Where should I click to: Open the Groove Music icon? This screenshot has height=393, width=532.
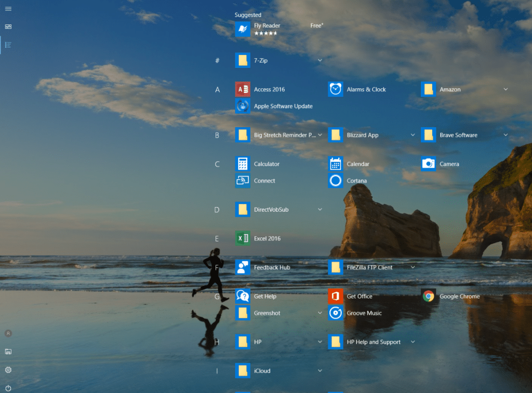pos(336,313)
